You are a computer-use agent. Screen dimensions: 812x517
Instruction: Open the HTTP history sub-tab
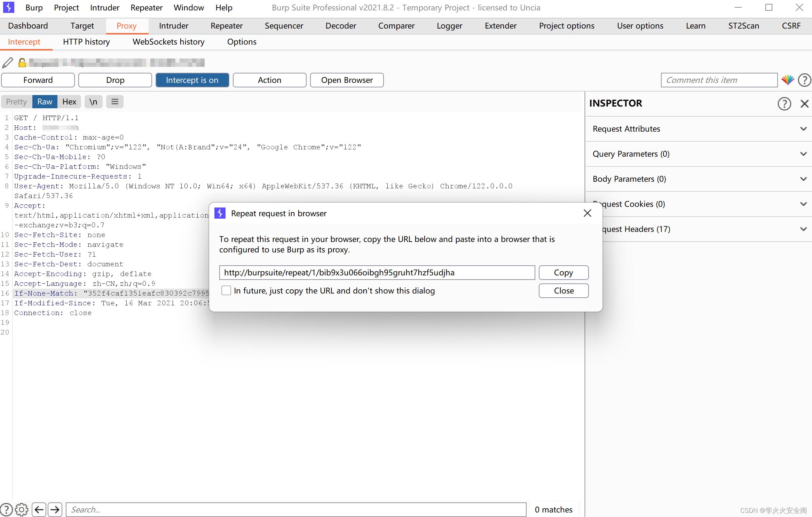point(86,42)
